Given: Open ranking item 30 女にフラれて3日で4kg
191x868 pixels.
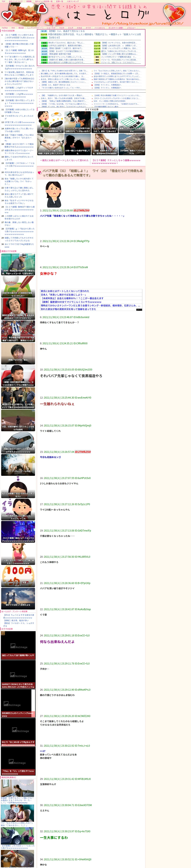Looking at the screenshot, I should (19, 246).
